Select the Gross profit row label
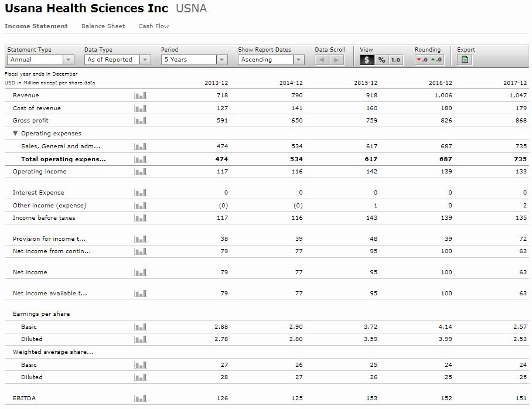 coord(30,121)
